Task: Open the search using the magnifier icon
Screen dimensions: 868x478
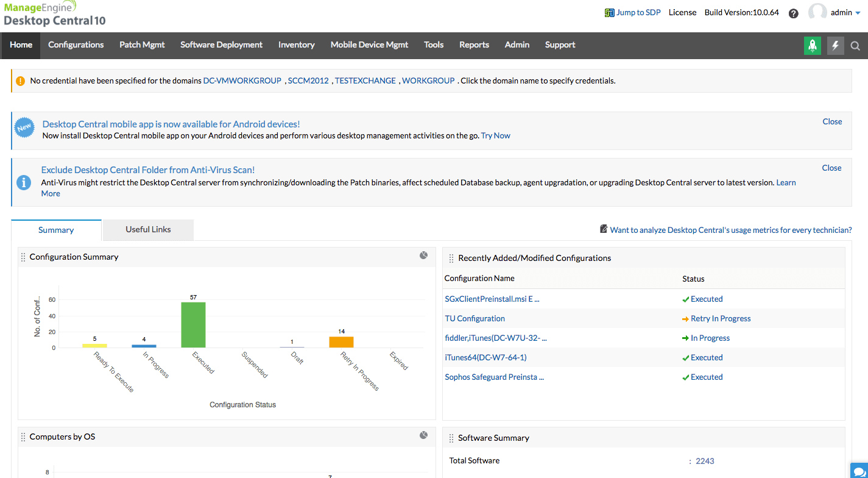Action: (855, 46)
